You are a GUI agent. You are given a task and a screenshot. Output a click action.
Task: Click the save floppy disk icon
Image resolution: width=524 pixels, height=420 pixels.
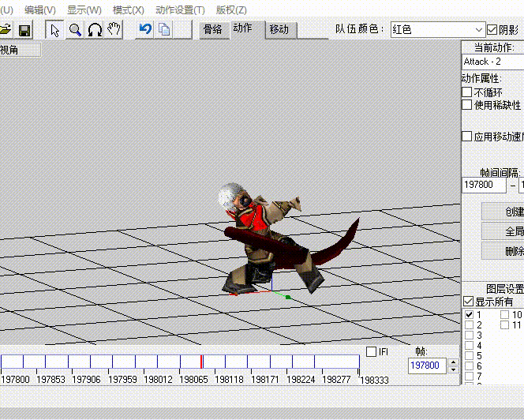tap(24, 30)
